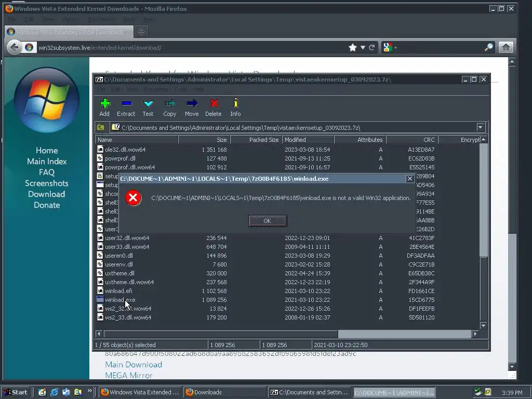The image size is (532, 399).
Task: Open the 7-Zip address path dropdown
Action: (480, 128)
